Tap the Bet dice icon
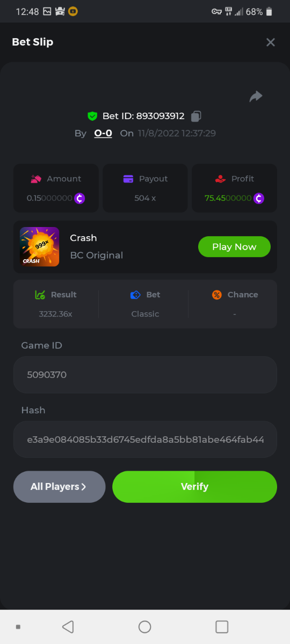Viewport: 290px width, 644px height. 135,295
